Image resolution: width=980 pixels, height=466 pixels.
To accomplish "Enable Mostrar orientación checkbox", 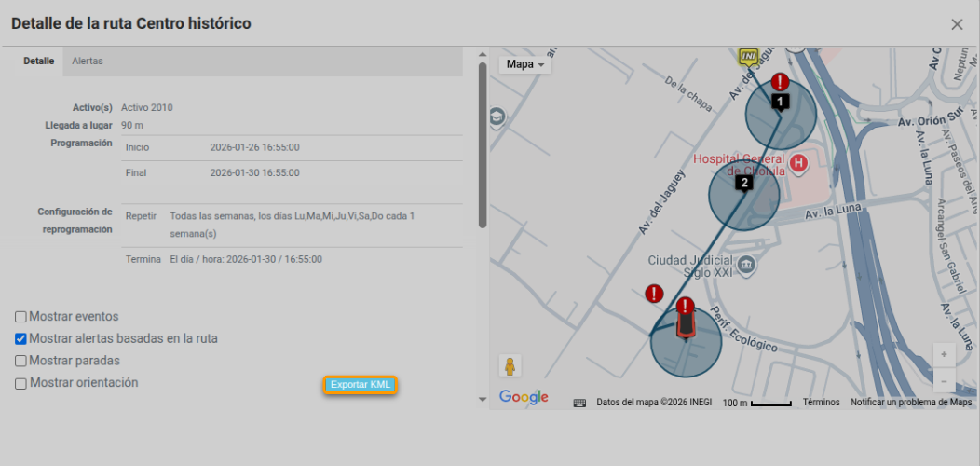I will click(x=20, y=383).
